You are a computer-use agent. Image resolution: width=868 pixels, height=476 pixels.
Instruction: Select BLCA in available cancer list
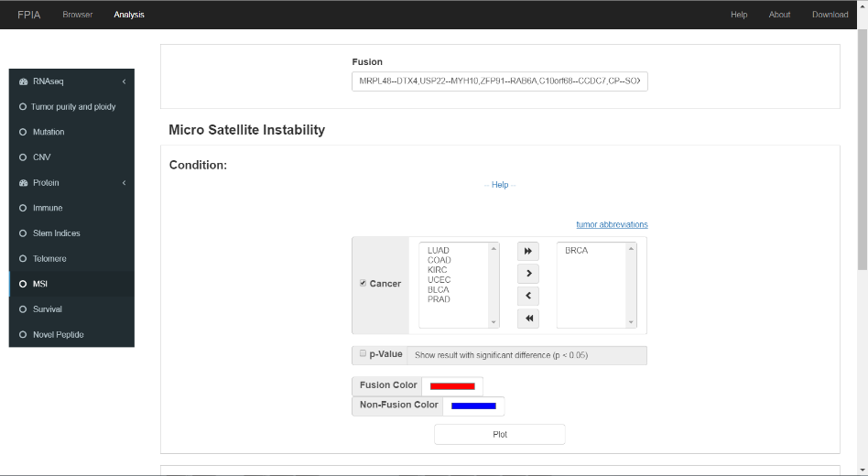click(x=438, y=289)
